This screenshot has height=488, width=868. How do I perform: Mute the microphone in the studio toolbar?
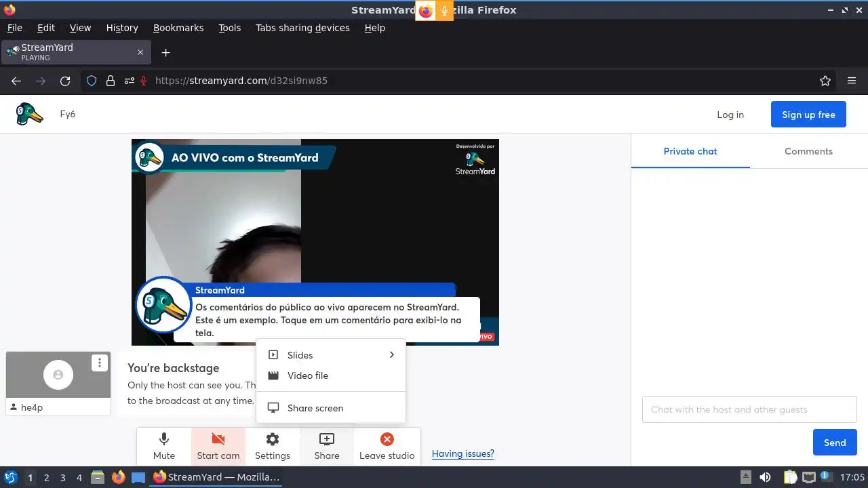pyautogui.click(x=163, y=446)
